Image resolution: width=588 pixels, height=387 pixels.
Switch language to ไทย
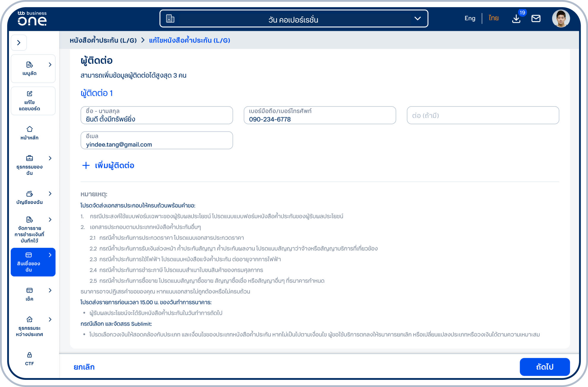(x=494, y=18)
